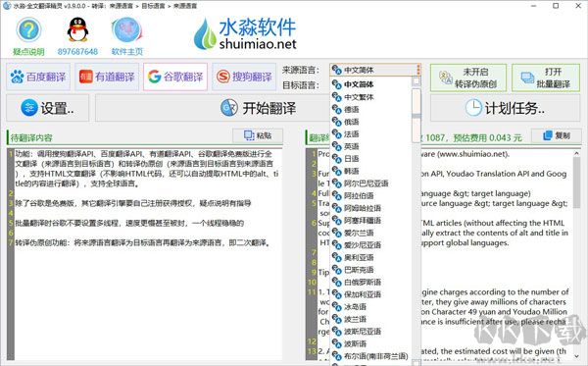
Task: Select the 搜狗翻译 engine
Action: click(x=244, y=77)
